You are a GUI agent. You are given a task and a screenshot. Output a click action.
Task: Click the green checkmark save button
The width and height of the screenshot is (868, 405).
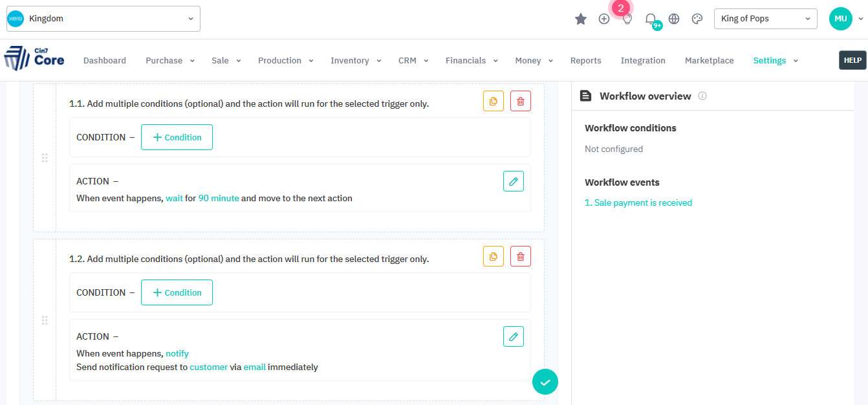[545, 382]
